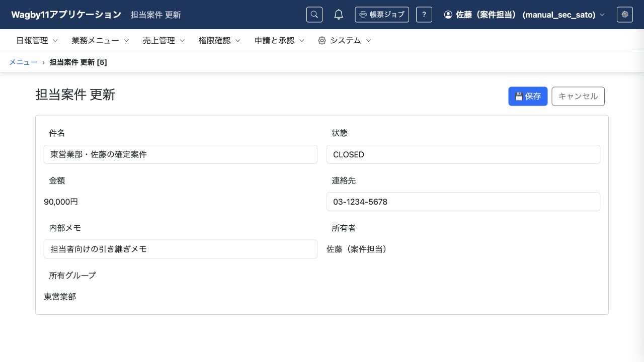Click the 担当案件 更新 page heading
Image resolution: width=644 pixels, height=362 pixels.
click(75, 95)
